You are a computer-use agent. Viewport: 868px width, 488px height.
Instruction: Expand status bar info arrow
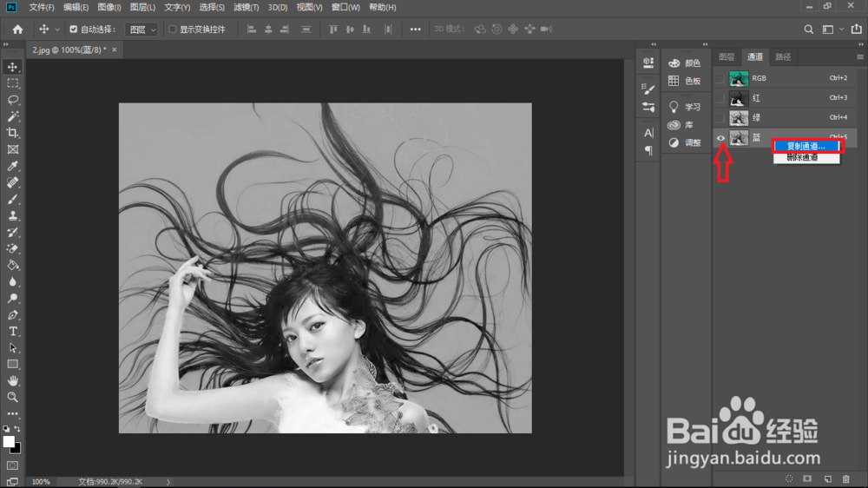[x=168, y=482]
